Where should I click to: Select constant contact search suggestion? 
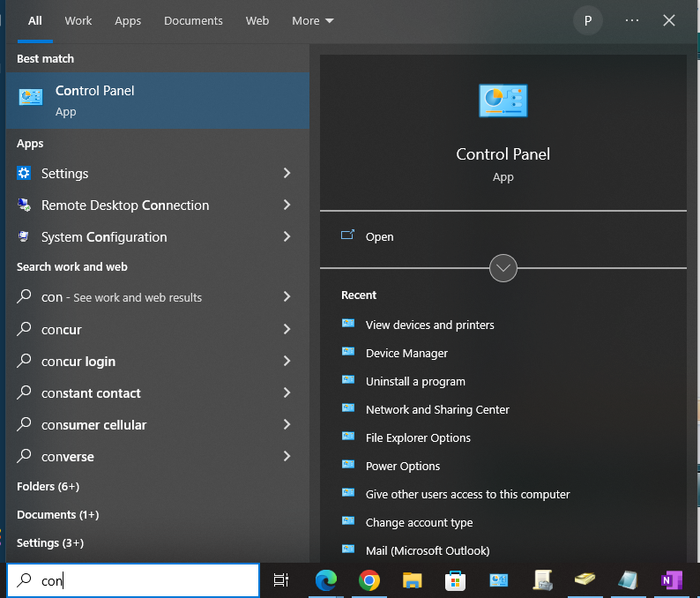click(158, 393)
